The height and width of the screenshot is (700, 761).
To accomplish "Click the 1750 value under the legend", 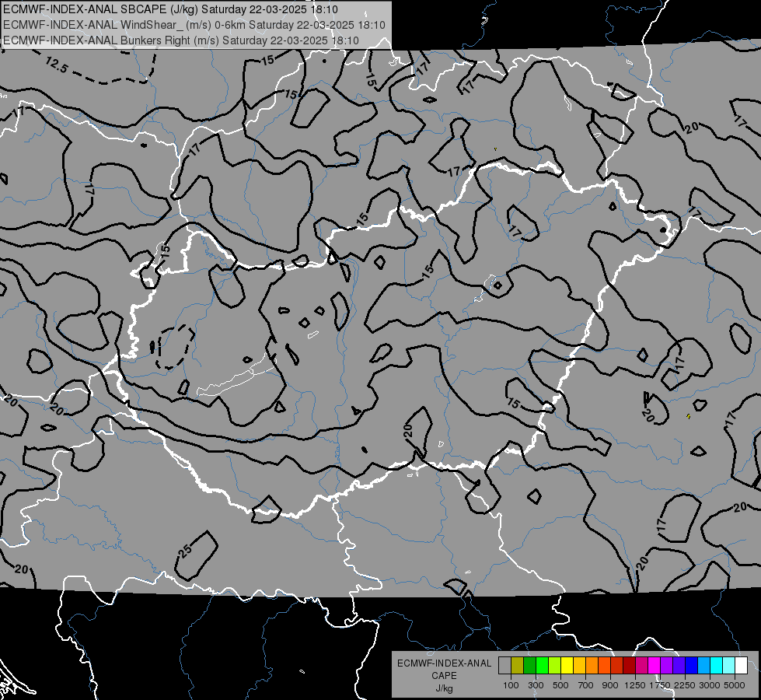I will 660,685.
